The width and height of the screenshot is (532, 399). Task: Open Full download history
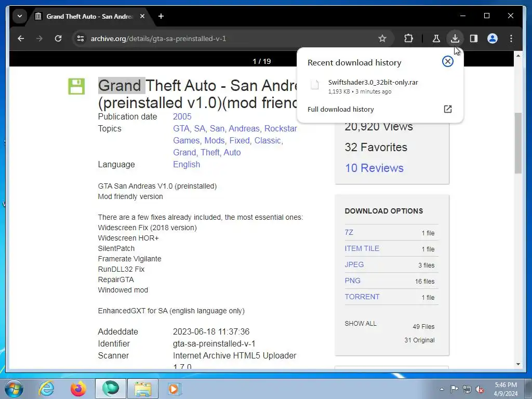[380, 109]
